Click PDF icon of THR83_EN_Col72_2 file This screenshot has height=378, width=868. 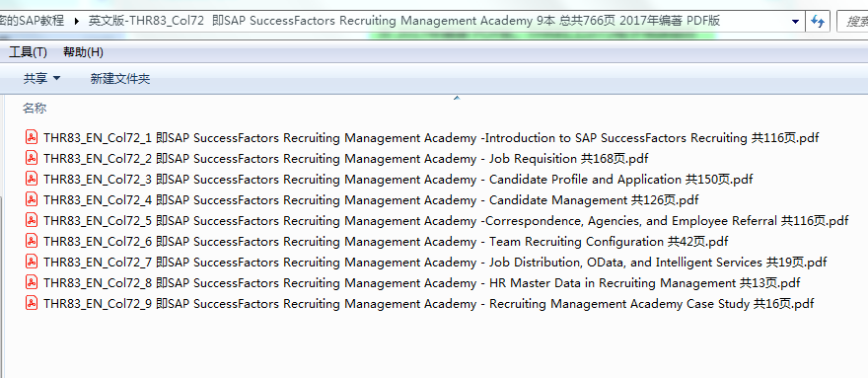[32, 159]
